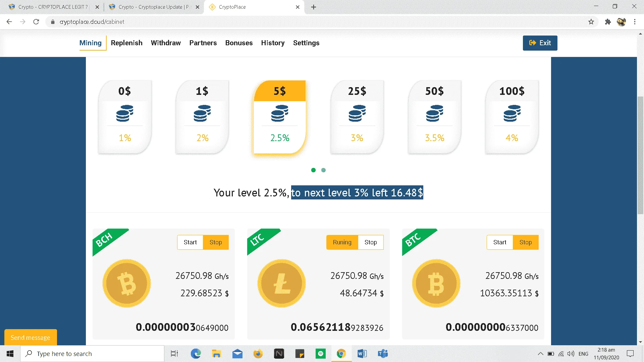Image resolution: width=644 pixels, height=362 pixels.
Task: View the History page
Action: point(273,43)
